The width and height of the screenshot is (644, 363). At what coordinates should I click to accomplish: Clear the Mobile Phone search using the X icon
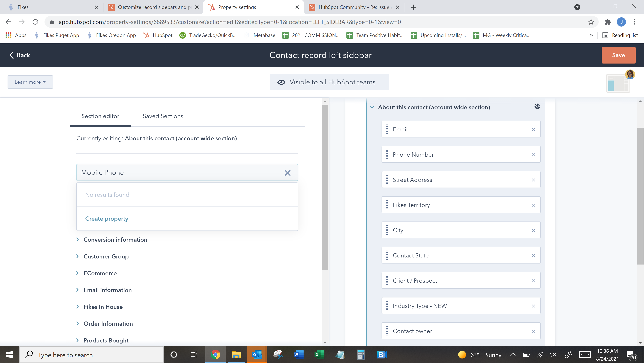point(287,173)
